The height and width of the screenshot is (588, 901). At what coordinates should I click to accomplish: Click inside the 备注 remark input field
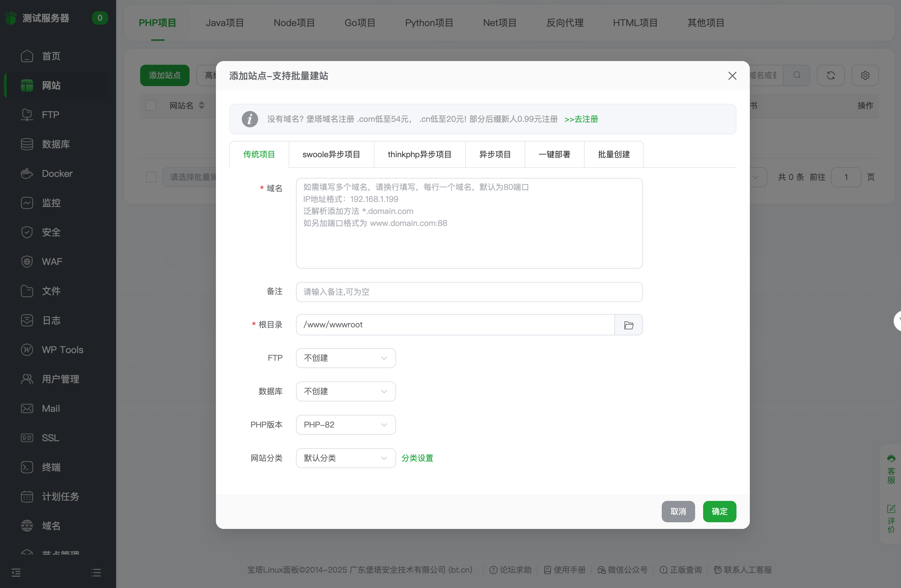[x=470, y=292]
